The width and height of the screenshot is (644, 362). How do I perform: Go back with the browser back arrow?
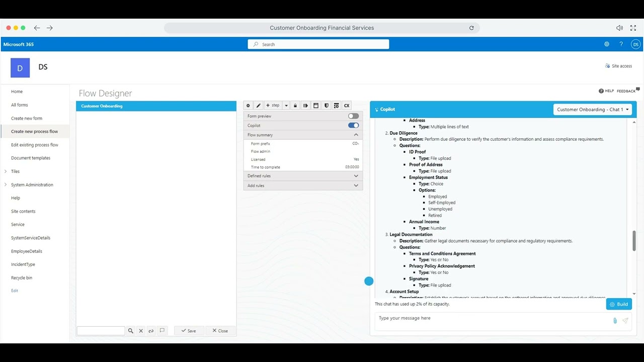point(37,28)
